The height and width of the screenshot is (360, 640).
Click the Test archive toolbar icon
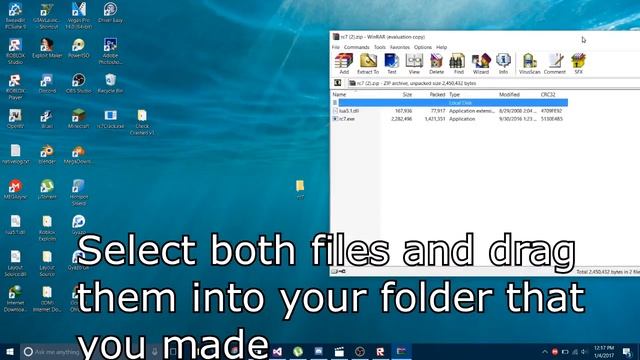(x=391, y=64)
